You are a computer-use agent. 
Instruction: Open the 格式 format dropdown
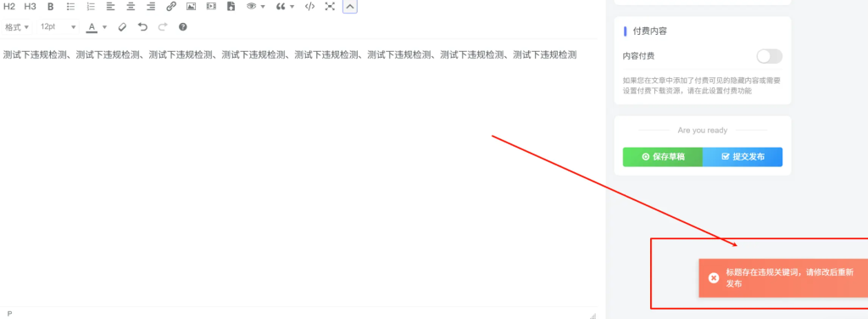coord(17,26)
